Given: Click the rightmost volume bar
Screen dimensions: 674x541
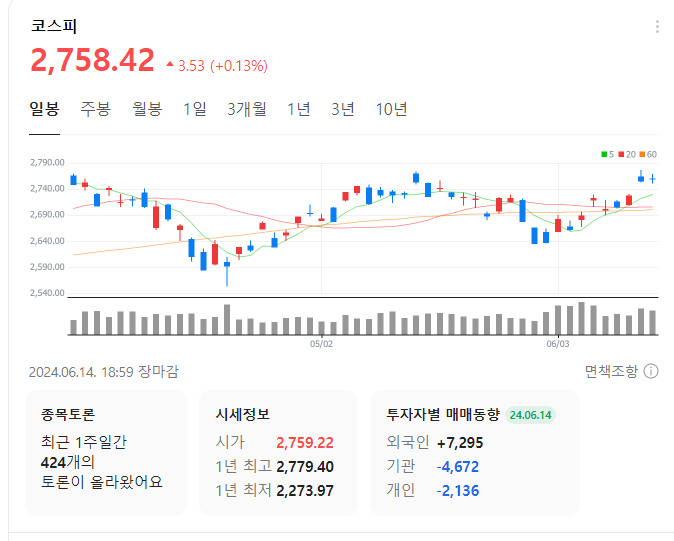Looking at the screenshot, I should (x=653, y=322).
